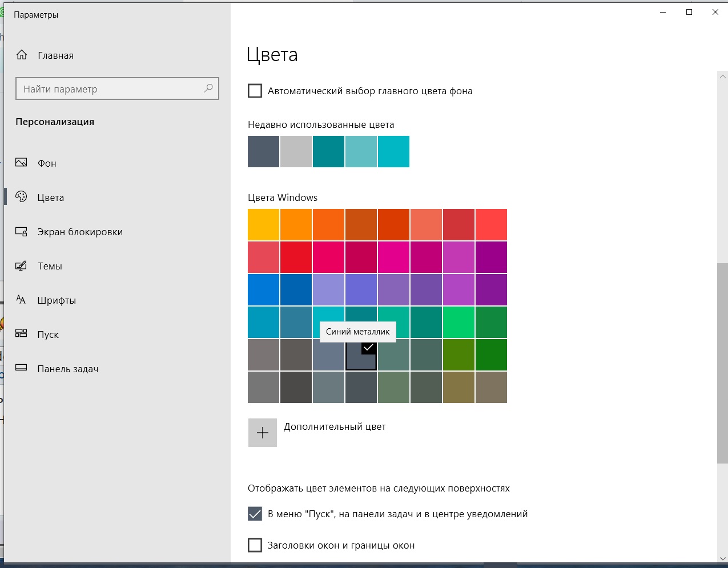The image size is (728, 568).
Task: Click the magnifier icon in the search box
Action: pyautogui.click(x=208, y=88)
